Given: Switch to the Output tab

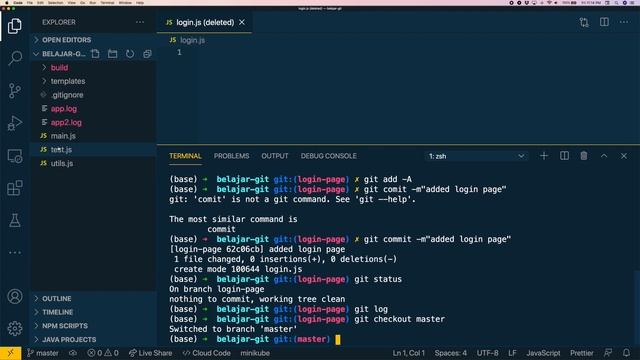Looking at the screenshot, I should pyautogui.click(x=275, y=156).
